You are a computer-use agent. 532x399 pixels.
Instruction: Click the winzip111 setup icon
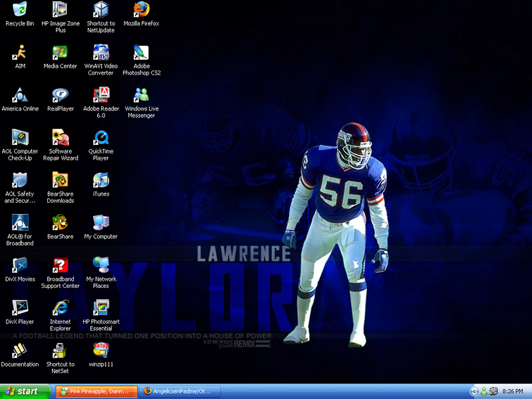tap(101, 350)
